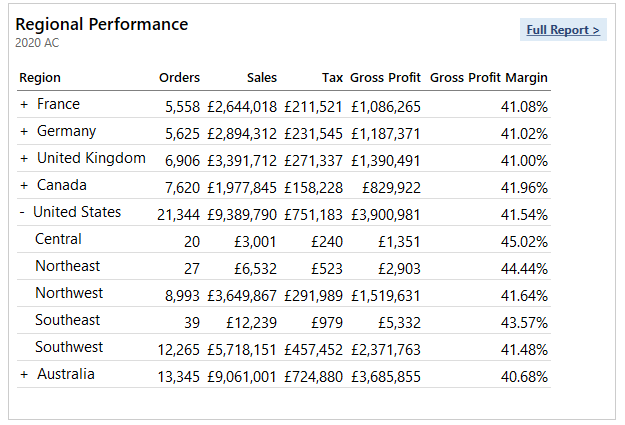Click the Orders column header
Image resolution: width=625 pixels, height=425 pixels.
179,78
